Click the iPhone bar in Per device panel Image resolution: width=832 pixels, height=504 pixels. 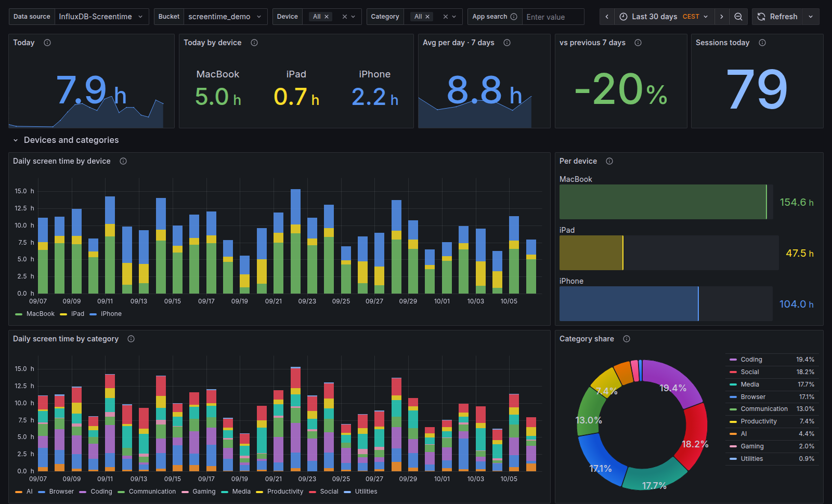pyautogui.click(x=629, y=303)
